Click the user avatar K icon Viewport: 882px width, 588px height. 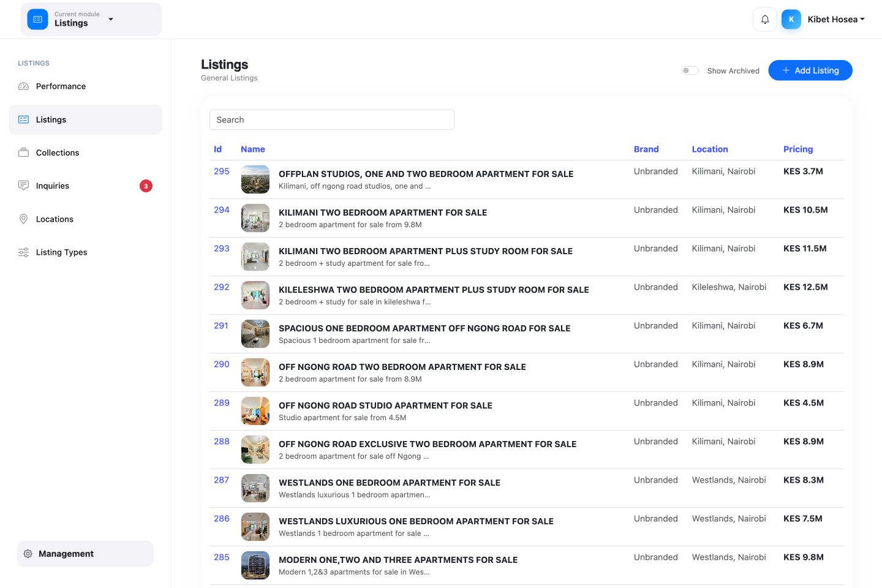(791, 20)
